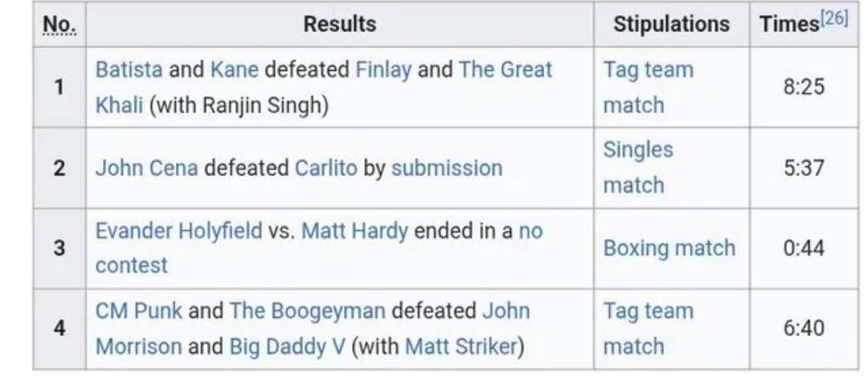Click the Boxing match stipulation link
This screenshot has height=386, width=868.
point(669,248)
